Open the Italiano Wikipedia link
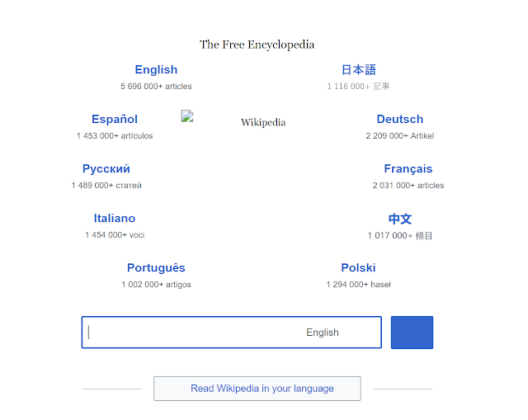The height and width of the screenshot is (420, 528). 115,219
